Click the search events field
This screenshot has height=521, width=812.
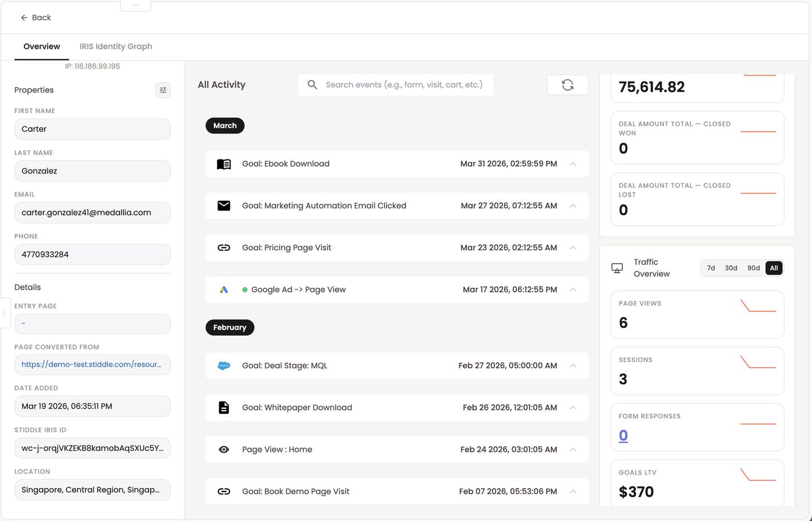tap(396, 85)
